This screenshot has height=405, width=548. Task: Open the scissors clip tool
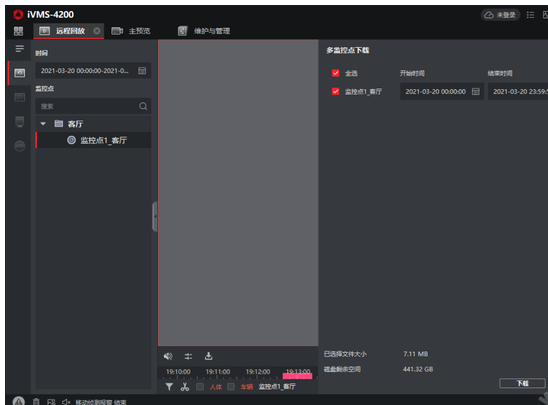[x=185, y=386]
